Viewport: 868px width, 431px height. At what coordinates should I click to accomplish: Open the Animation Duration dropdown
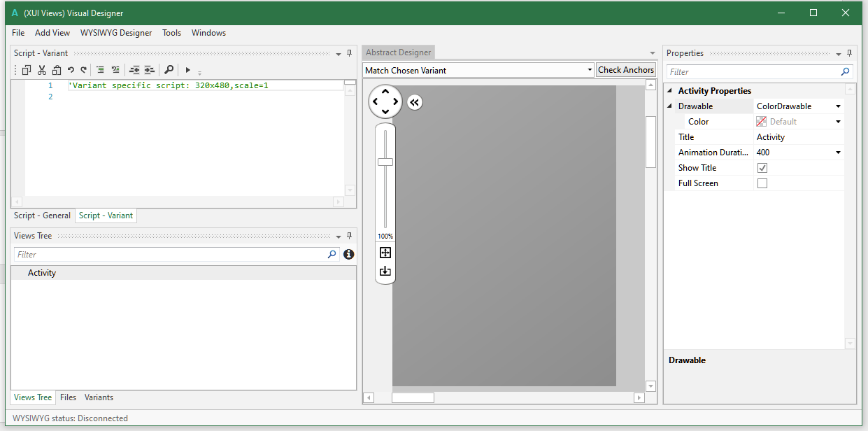click(x=838, y=153)
